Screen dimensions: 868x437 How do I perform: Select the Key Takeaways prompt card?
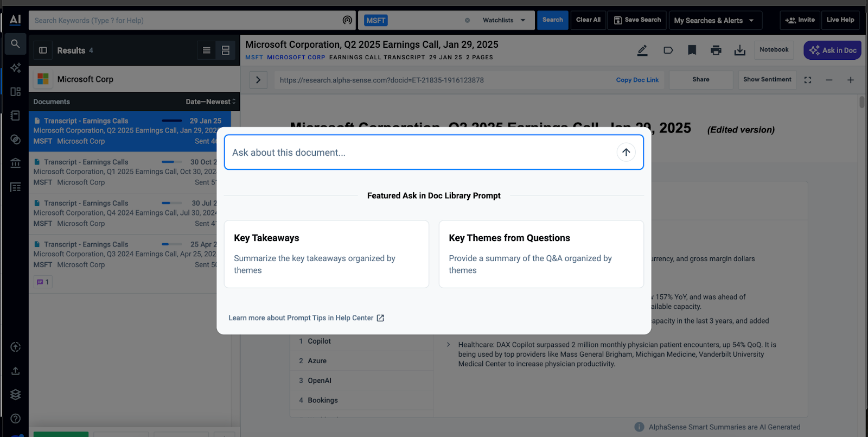coord(327,254)
